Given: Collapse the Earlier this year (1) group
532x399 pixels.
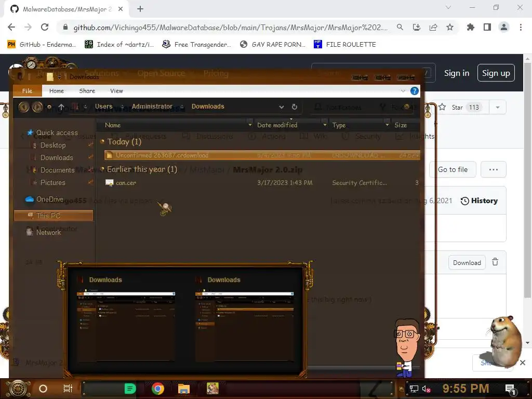Looking at the screenshot, I should coord(102,169).
